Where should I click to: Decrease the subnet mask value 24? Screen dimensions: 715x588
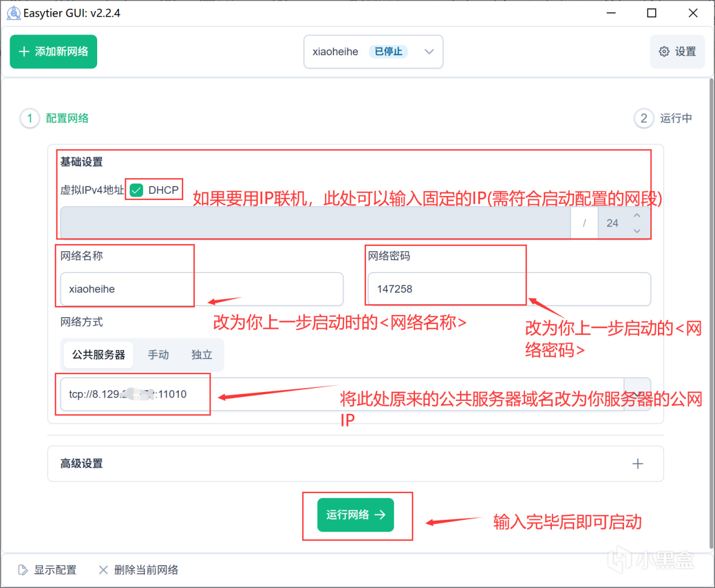(637, 231)
